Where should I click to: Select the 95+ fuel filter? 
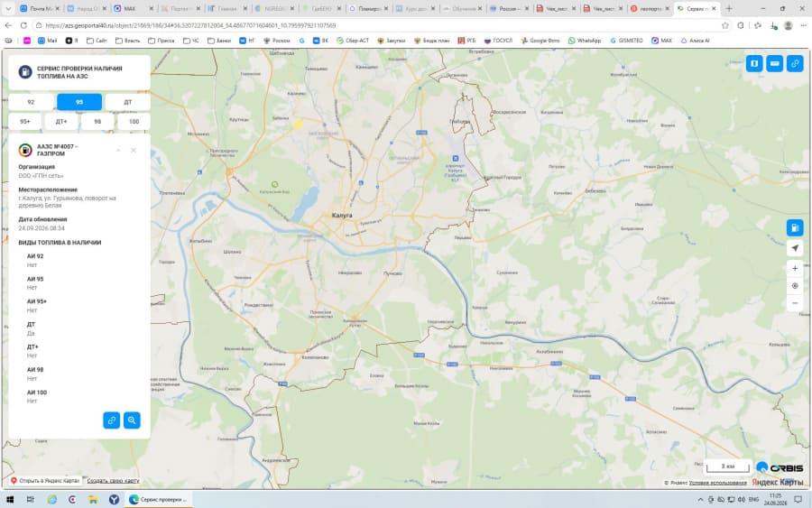point(25,122)
